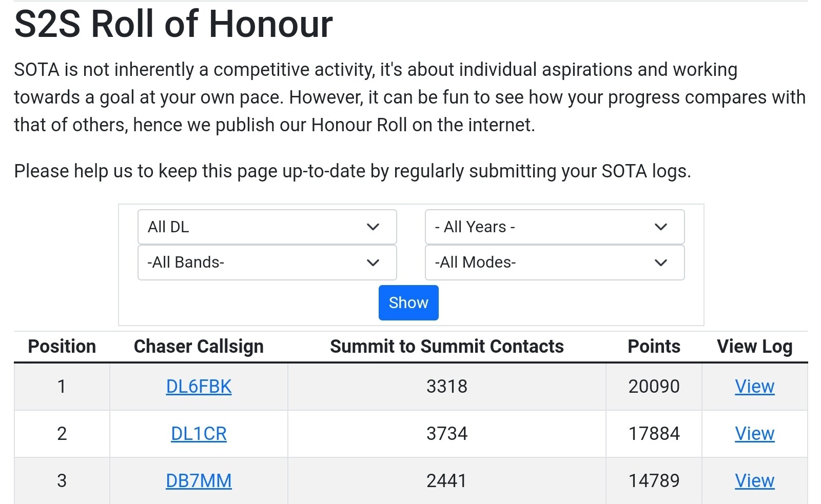Screen dimensions: 821x504
Task: View log for DL1CR
Action: (754, 434)
